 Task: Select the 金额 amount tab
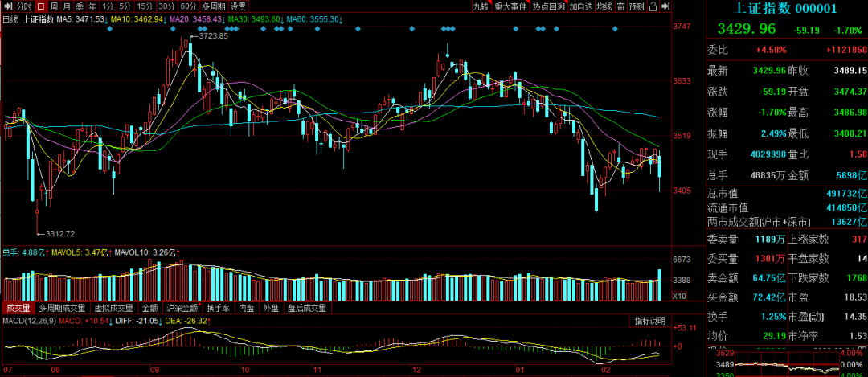click(150, 309)
